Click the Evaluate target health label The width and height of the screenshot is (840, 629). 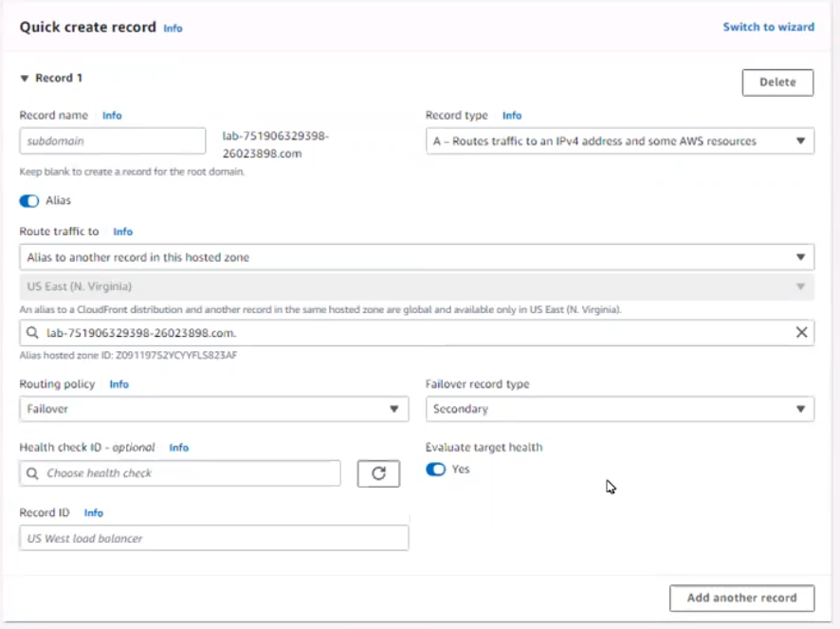pyautogui.click(x=484, y=447)
